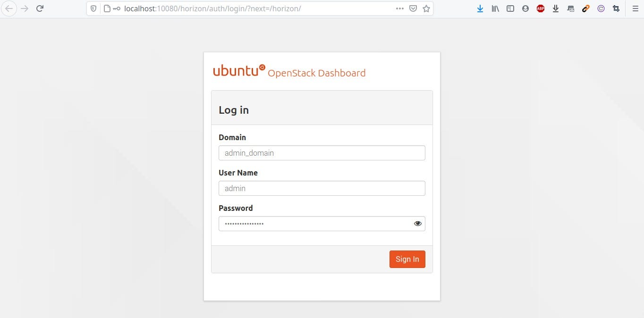Click the black download-arrow extension icon
This screenshot has width=644, height=318.
point(556,8)
